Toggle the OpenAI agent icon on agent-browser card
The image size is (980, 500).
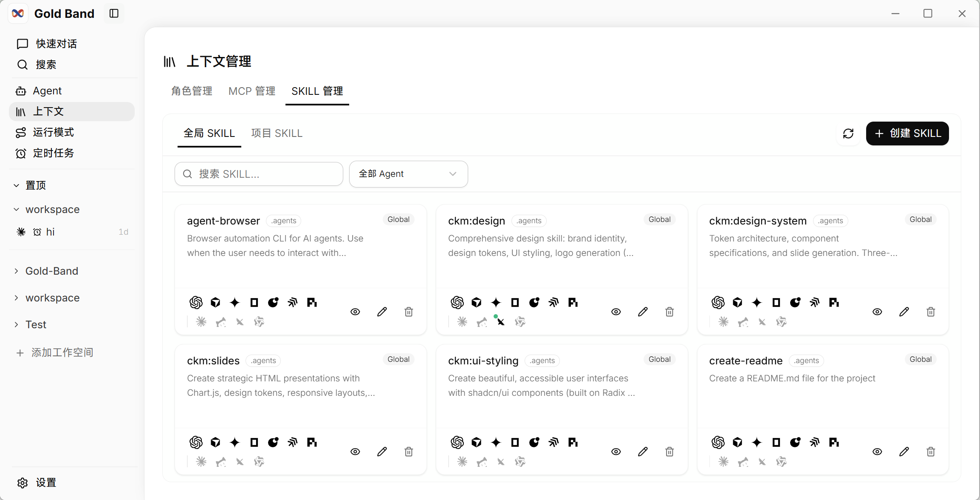[196, 302]
